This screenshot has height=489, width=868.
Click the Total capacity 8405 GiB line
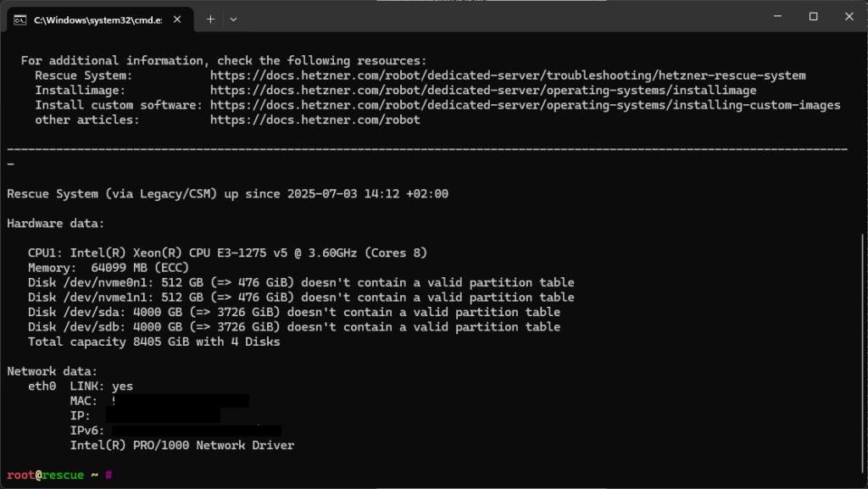click(154, 342)
